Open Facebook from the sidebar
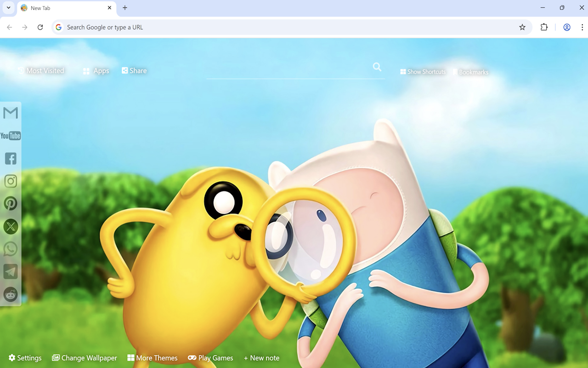The image size is (588, 368). (x=11, y=158)
